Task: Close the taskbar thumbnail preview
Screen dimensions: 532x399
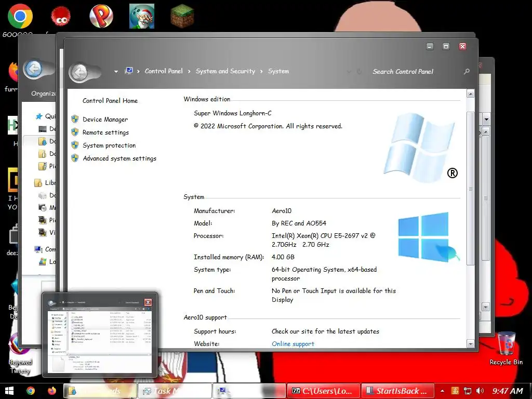Action: [x=148, y=302]
